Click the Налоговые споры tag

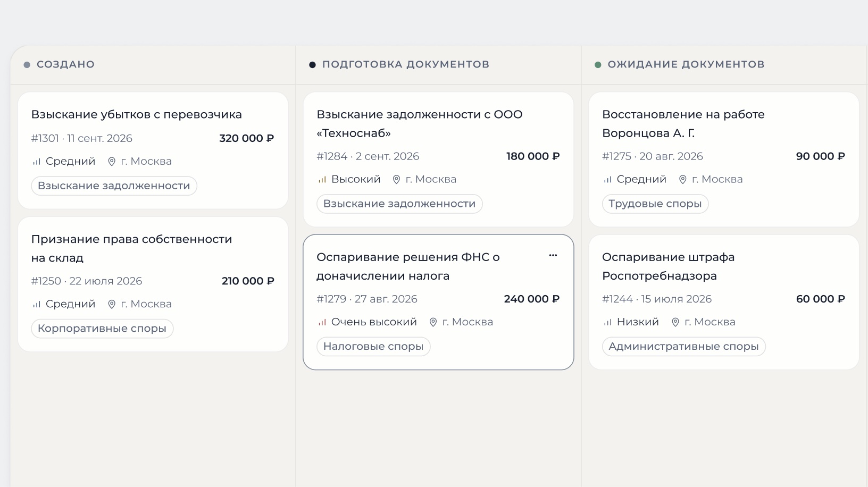point(373,347)
